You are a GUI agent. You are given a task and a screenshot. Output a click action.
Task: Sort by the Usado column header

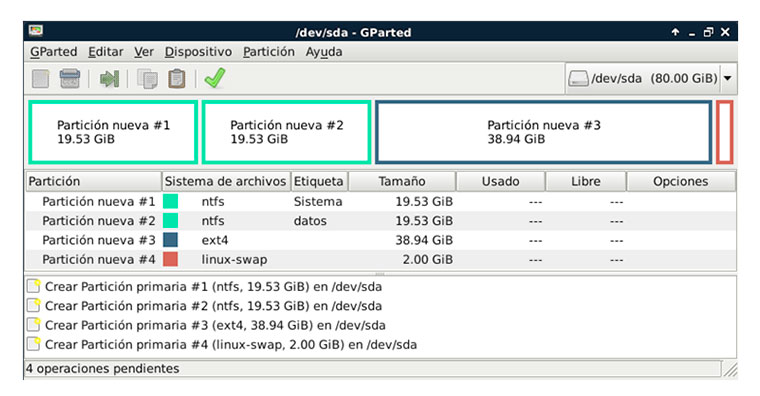(x=501, y=181)
